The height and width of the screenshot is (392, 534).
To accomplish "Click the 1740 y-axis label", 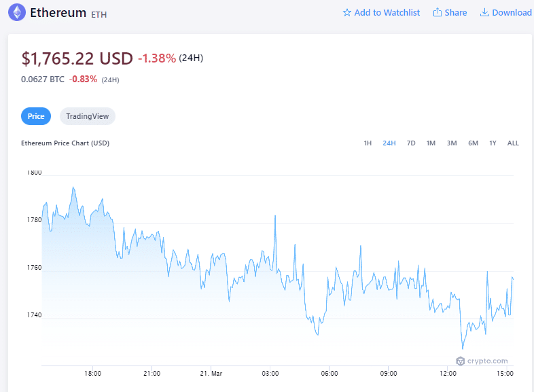I will [x=34, y=315].
